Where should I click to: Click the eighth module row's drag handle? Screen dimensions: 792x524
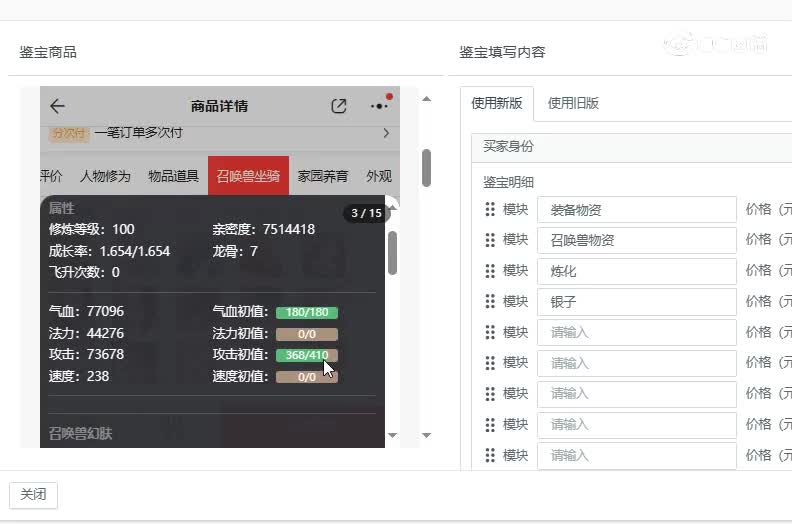click(490, 424)
